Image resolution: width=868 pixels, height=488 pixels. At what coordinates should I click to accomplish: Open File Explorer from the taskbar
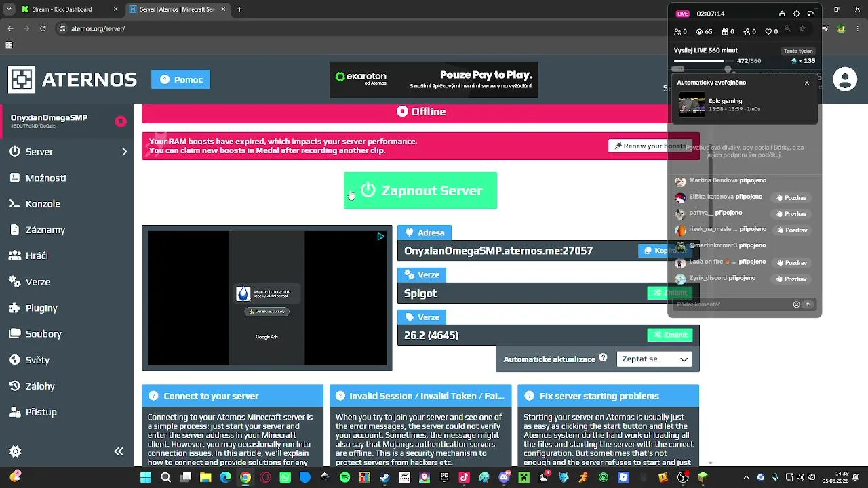pos(205,477)
